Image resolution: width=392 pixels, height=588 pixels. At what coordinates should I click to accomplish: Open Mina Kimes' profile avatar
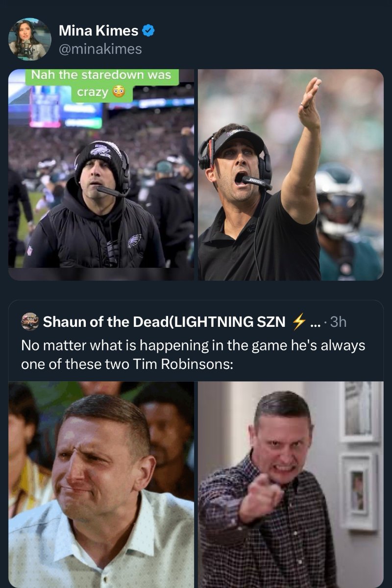[x=29, y=39]
